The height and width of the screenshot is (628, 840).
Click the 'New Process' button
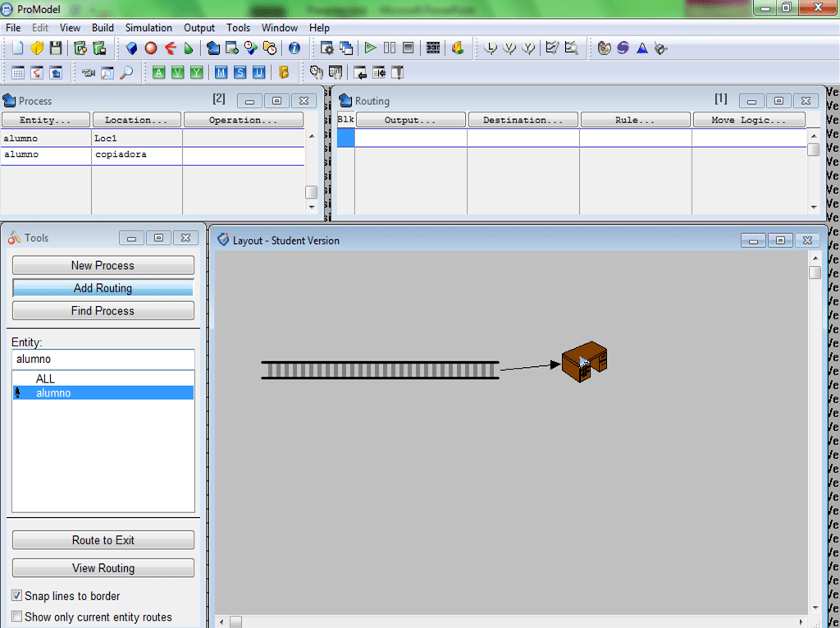[x=103, y=265]
